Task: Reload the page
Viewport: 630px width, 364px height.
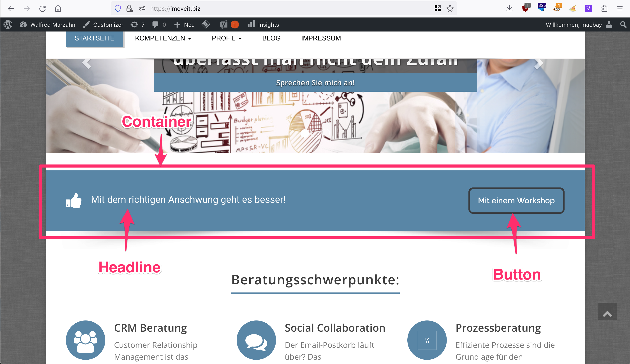Action: point(42,9)
